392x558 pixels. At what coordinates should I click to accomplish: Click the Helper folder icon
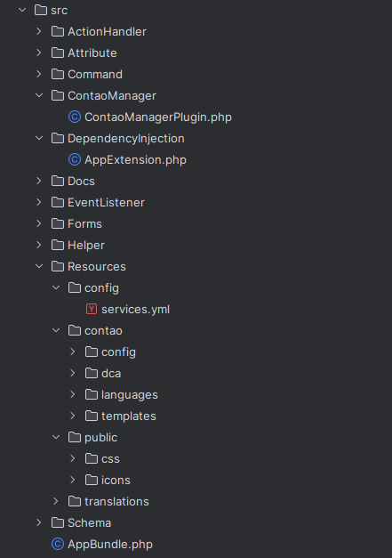point(58,245)
